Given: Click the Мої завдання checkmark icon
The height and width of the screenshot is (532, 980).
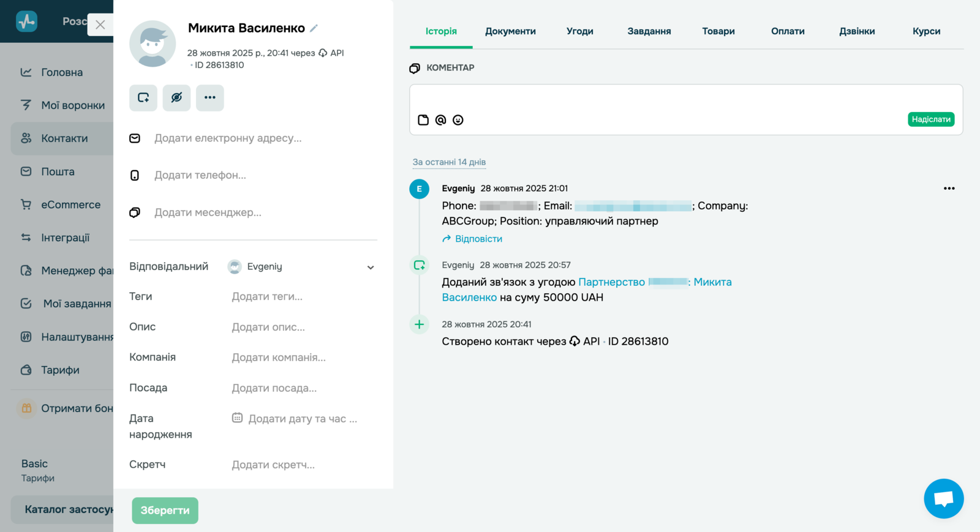Looking at the screenshot, I should click(x=26, y=304).
